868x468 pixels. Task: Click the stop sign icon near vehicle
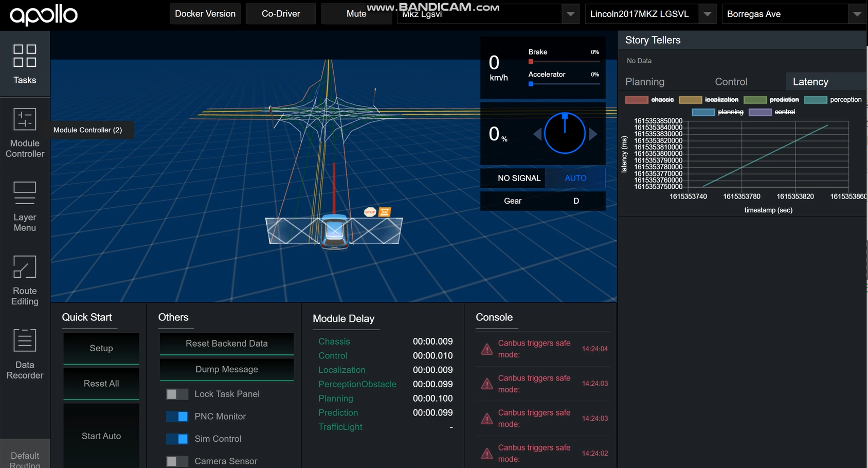pos(370,212)
